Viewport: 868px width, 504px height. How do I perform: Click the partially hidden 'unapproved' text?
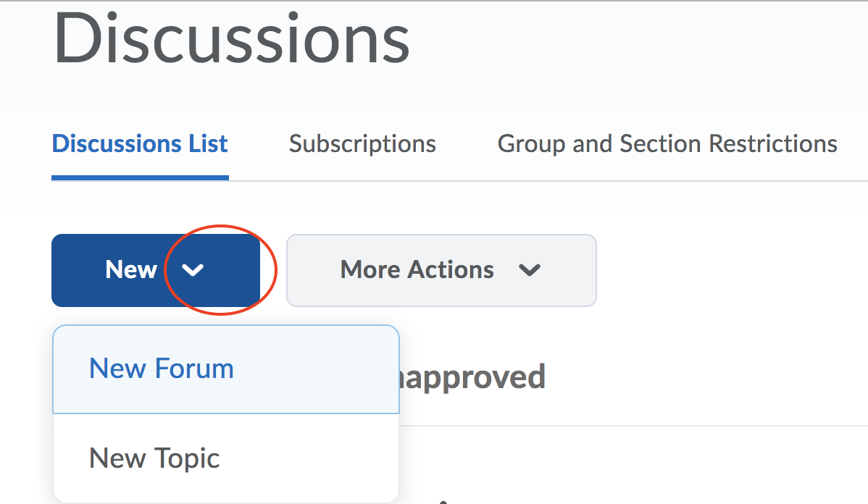[472, 377]
